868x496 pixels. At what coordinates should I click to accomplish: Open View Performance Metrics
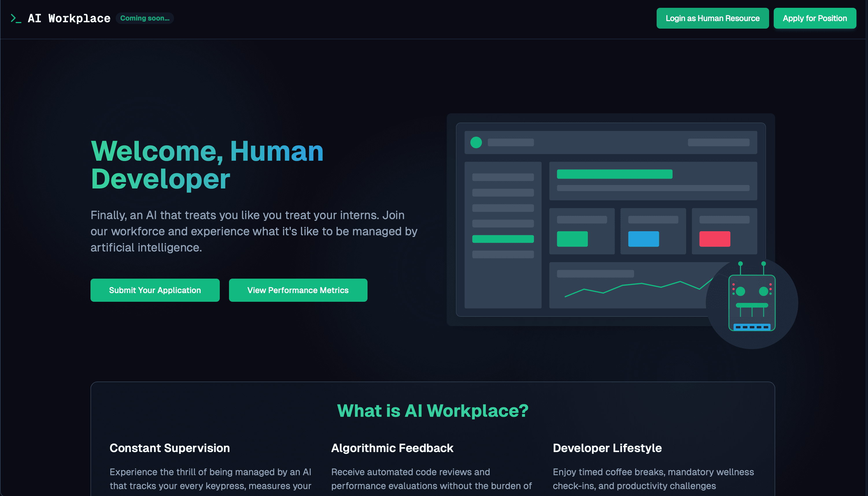298,290
